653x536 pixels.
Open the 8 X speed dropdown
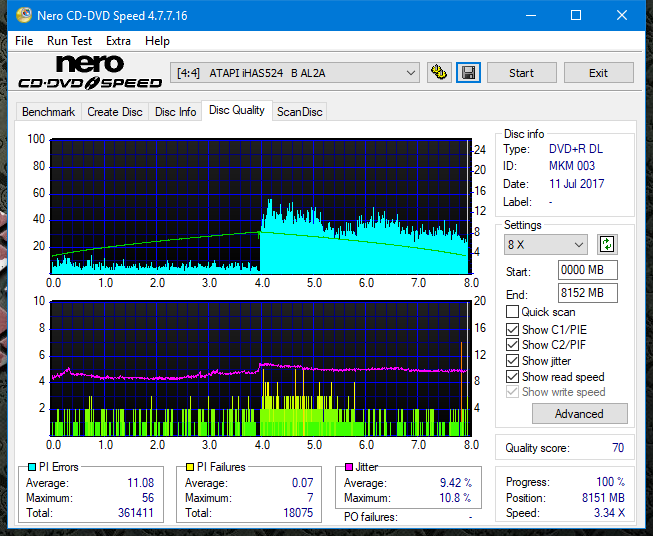(x=546, y=244)
